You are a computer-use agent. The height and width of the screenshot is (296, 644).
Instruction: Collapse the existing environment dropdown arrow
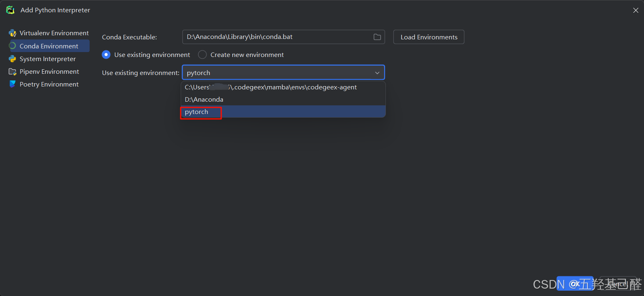pos(377,73)
